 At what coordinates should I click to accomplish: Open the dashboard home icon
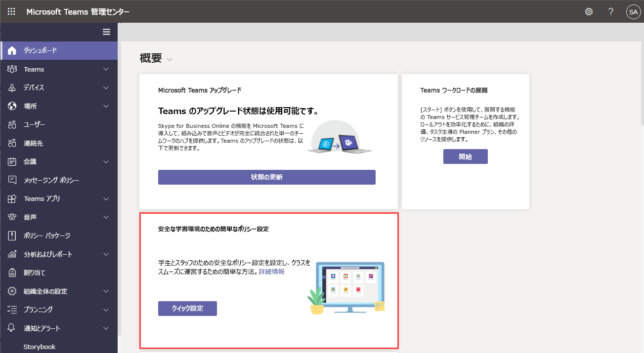tap(11, 50)
